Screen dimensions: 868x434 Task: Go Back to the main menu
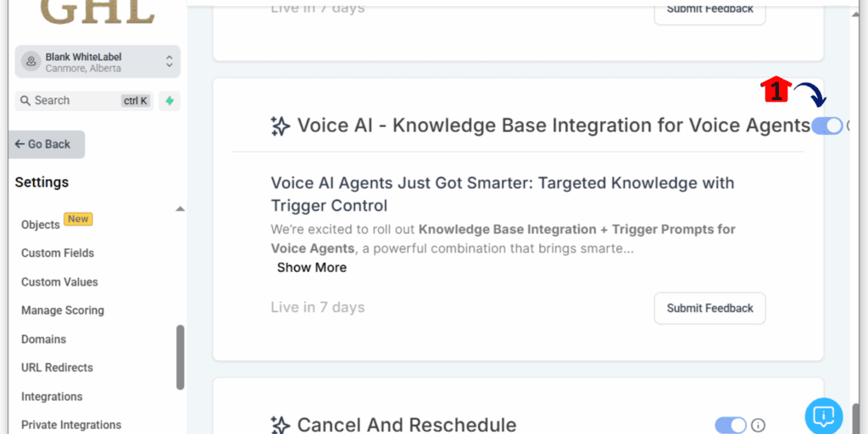(47, 144)
